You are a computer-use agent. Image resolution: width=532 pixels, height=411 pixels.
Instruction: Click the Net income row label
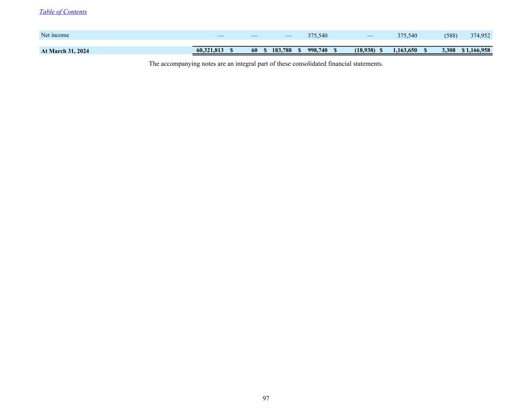55,35
